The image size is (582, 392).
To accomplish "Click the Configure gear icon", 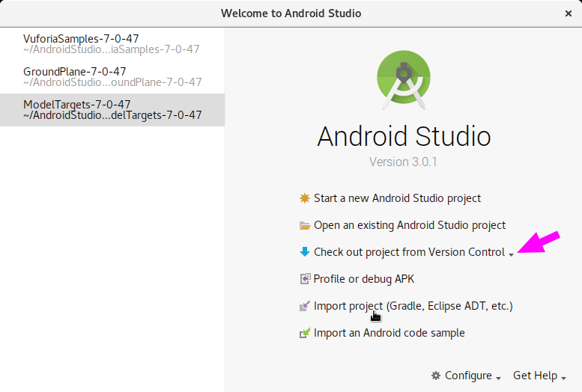I will (436, 376).
